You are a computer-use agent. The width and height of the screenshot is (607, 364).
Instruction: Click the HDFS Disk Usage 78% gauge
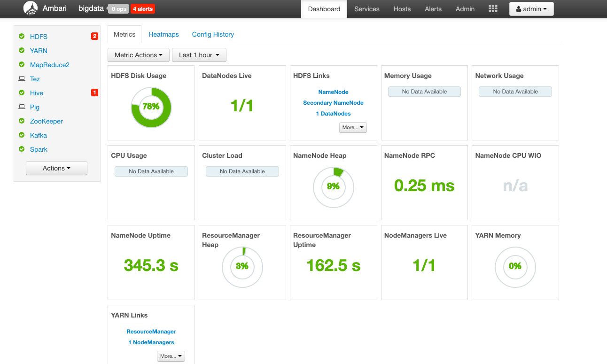tap(151, 107)
